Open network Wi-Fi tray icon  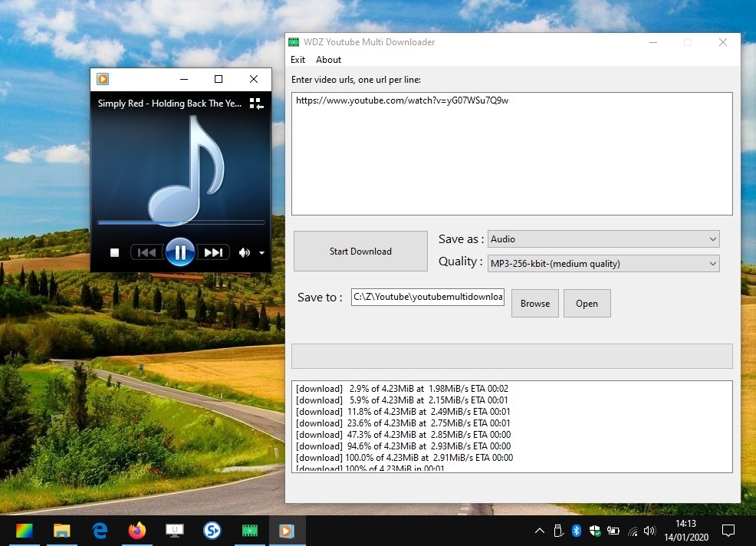[633, 531]
